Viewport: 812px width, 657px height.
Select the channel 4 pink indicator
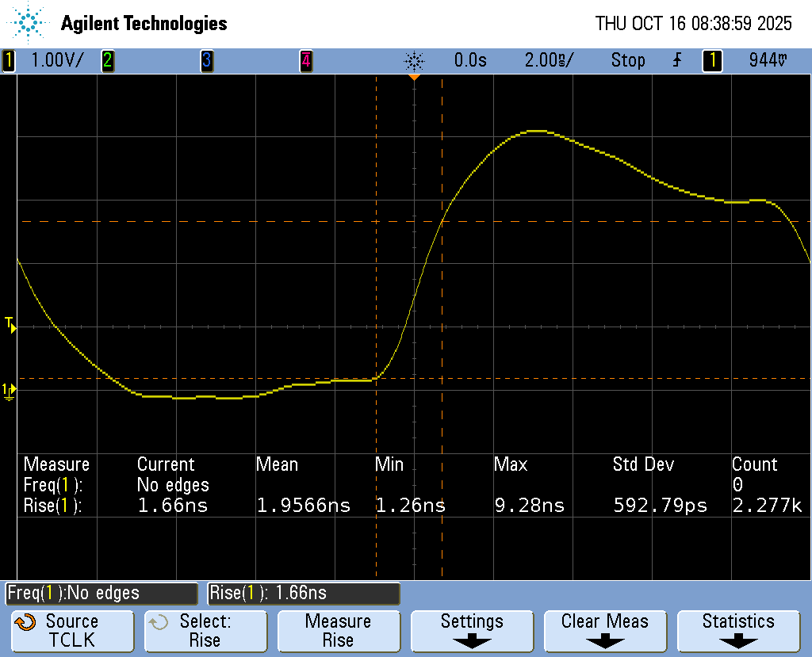click(305, 60)
